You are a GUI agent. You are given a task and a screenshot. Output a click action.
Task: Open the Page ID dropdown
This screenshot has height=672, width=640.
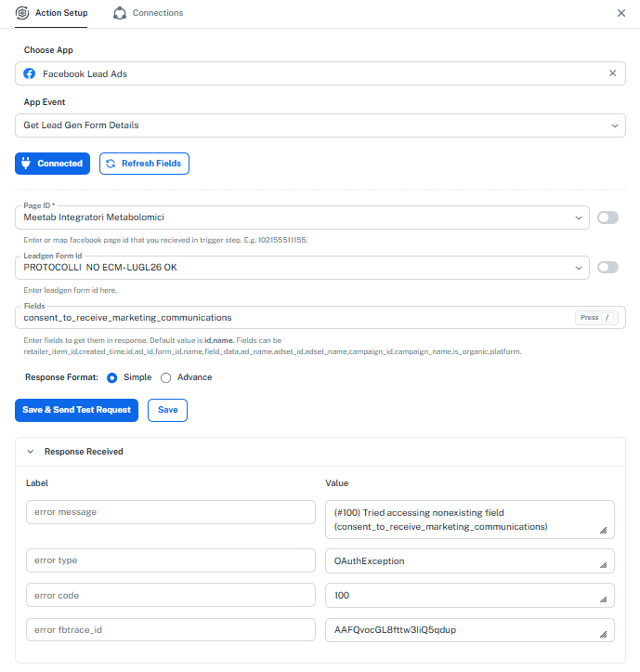[x=302, y=217]
